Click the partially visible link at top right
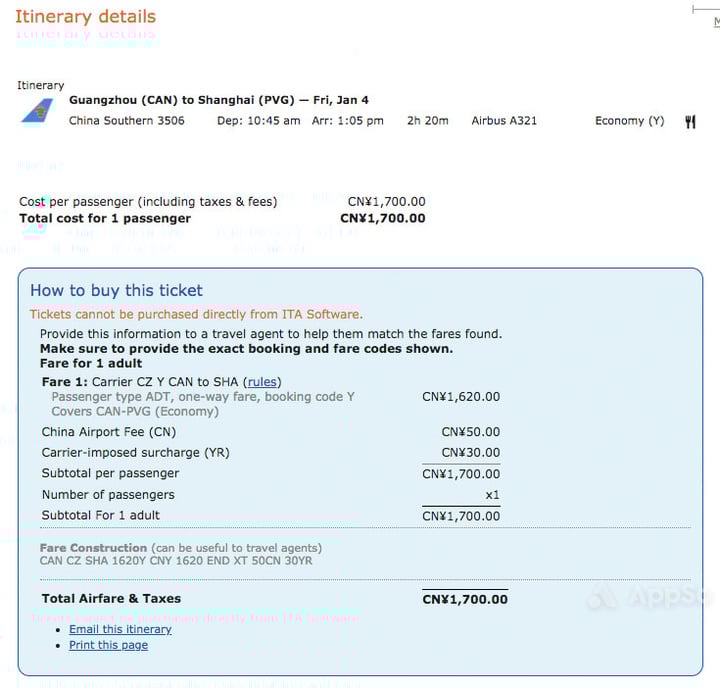720x688 pixels. (x=717, y=21)
